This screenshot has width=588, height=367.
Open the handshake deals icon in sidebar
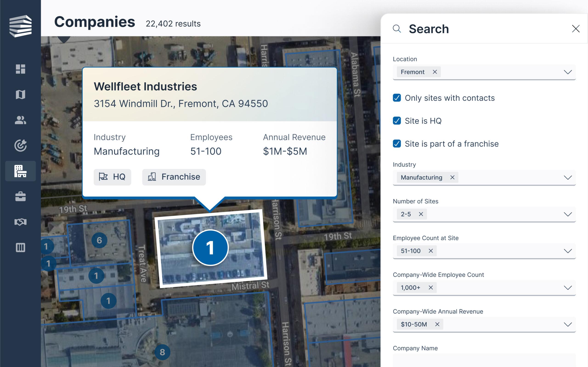[x=20, y=222]
